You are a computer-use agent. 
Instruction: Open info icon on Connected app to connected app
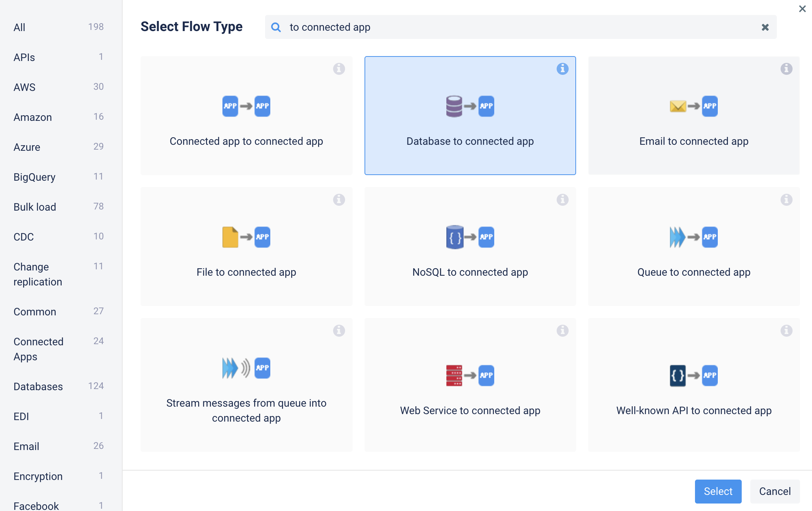[x=339, y=69]
